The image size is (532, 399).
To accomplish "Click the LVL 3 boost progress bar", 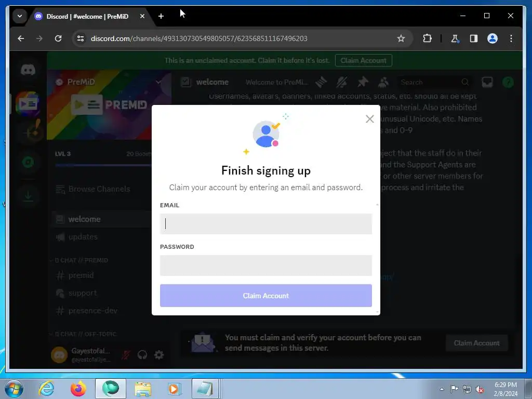I will coord(103,165).
